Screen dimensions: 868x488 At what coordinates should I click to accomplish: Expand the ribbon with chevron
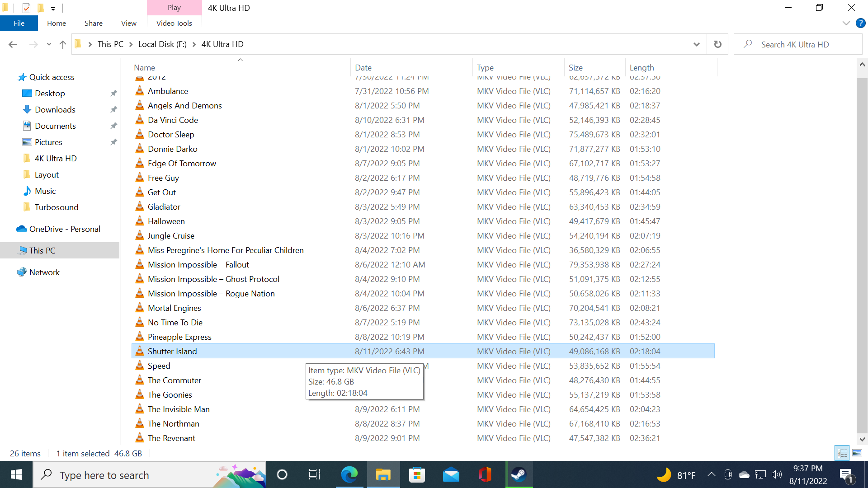point(846,23)
